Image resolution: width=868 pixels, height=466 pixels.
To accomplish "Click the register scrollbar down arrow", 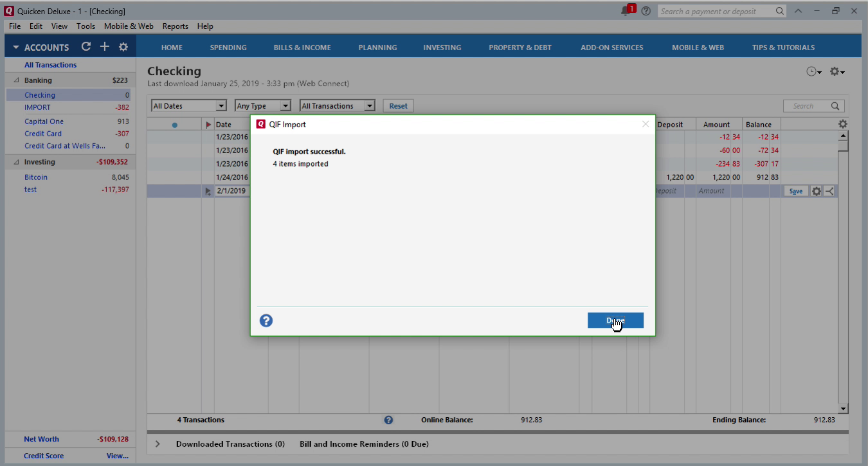I will pyautogui.click(x=843, y=408).
